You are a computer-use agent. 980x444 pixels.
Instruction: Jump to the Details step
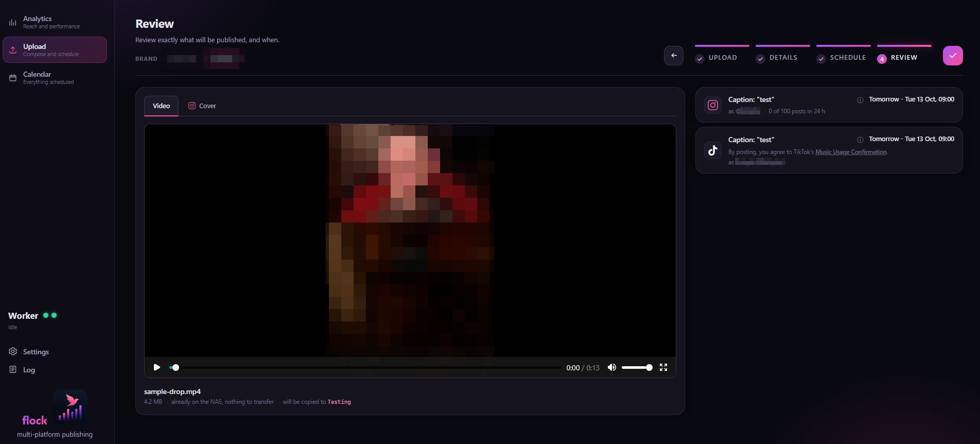(x=783, y=55)
